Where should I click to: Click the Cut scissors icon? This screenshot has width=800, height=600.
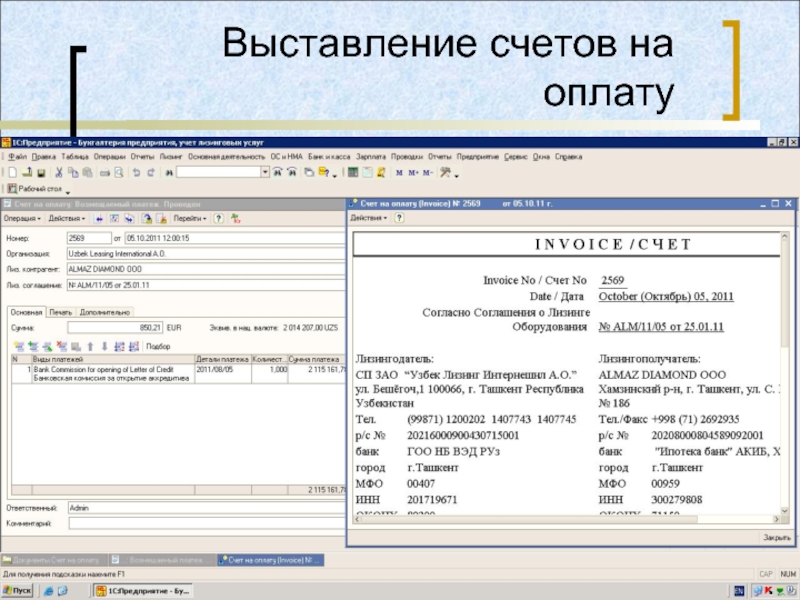[59, 172]
